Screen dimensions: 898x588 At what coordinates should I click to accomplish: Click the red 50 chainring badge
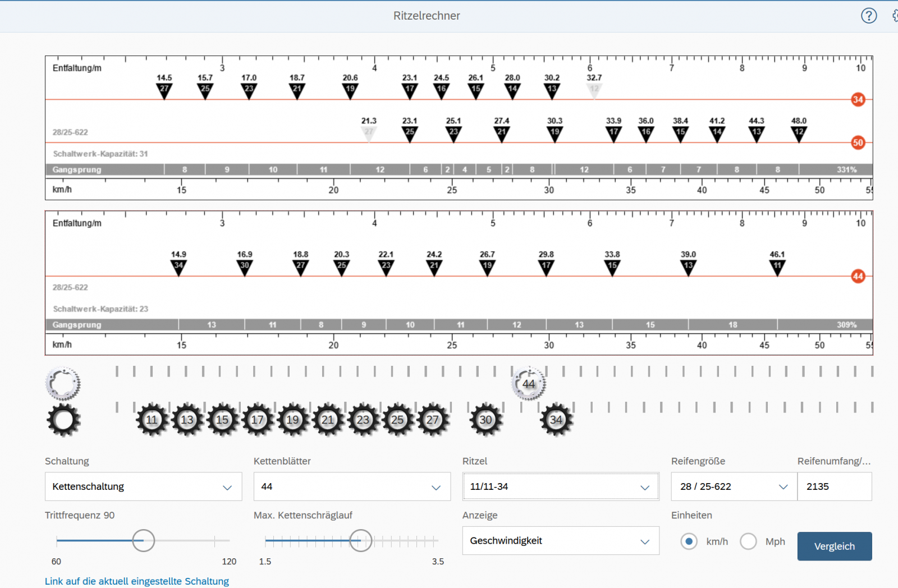pos(858,143)
